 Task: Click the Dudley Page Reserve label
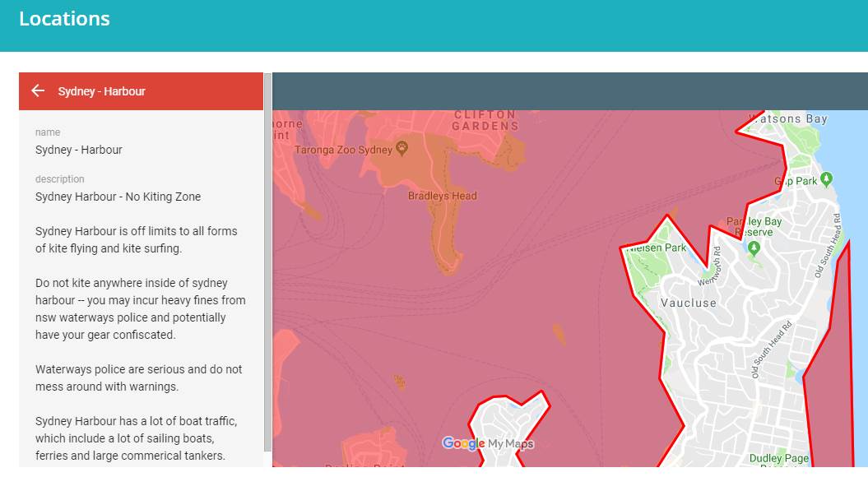[778, 459]
